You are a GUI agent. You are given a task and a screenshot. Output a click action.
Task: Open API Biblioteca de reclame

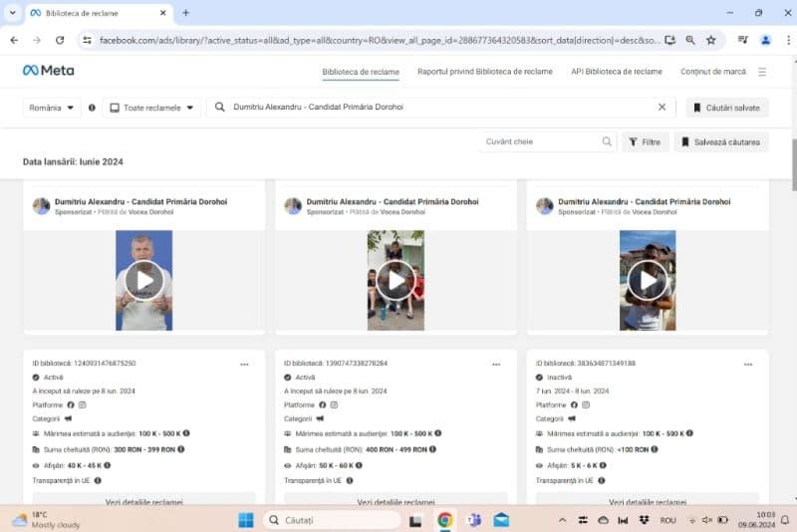(617, 72)
